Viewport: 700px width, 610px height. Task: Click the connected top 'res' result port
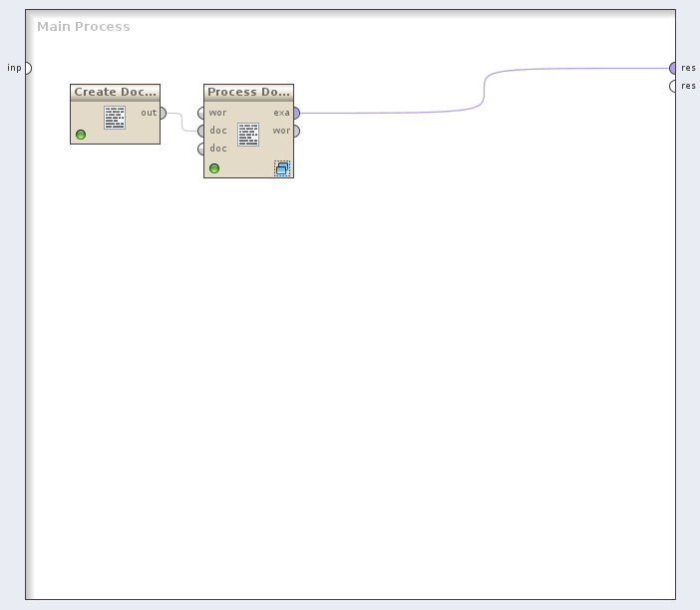pos(673,68)
